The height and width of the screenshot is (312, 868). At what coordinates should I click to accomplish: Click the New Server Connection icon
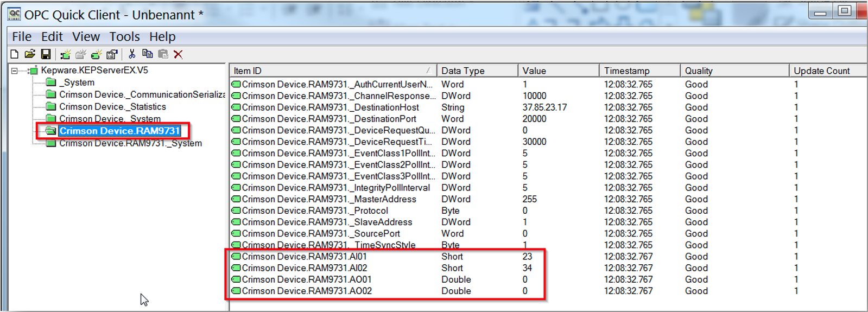click(x=66, y=54)
